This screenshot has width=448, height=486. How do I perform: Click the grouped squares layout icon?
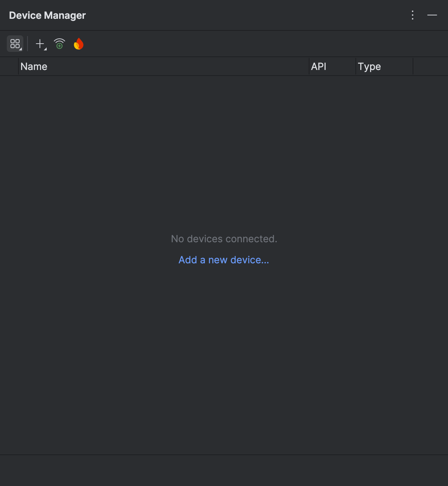point(15,43)
